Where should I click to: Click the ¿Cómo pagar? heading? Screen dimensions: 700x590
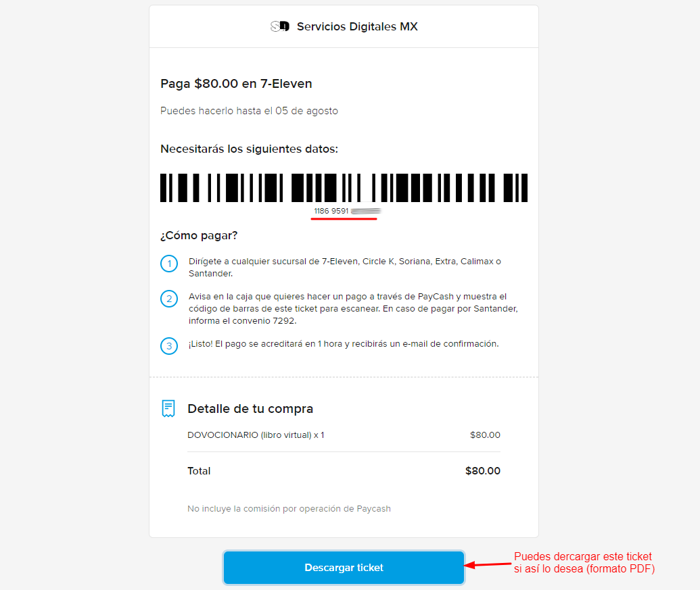pyautogui.click(x=199, y=236)
